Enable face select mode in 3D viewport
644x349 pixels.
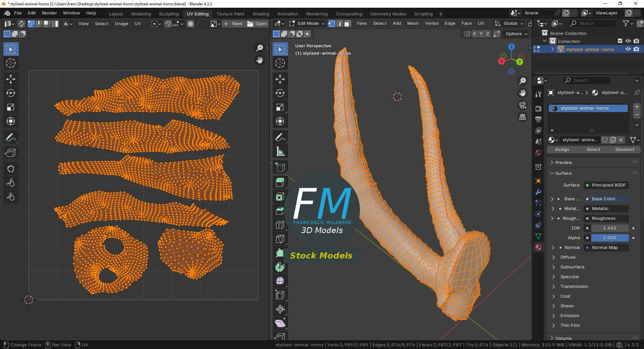[x=347, y=23]
